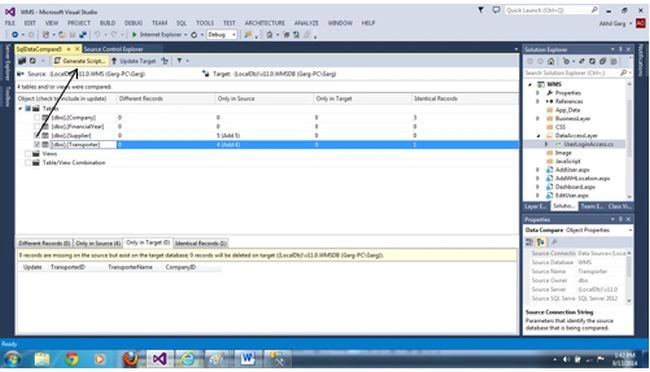Screen dimensions: 650x372
Task: Close the SqlDataCompare5 document tab
Action: [x=77, y=49]
